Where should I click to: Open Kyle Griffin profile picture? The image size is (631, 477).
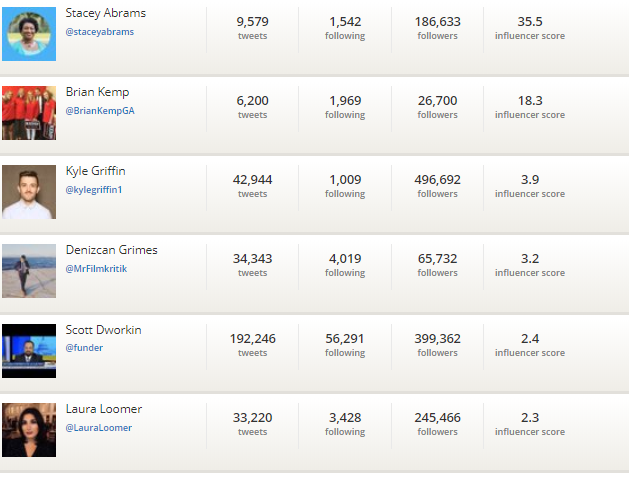(x=29, y=192)
